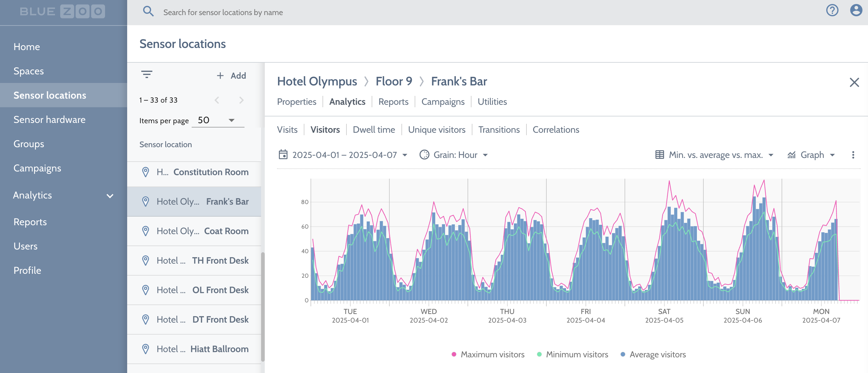This screenshot has height=373, width=868.
Task: Open Reports in the sidebar
Action: tap(30, 222)
